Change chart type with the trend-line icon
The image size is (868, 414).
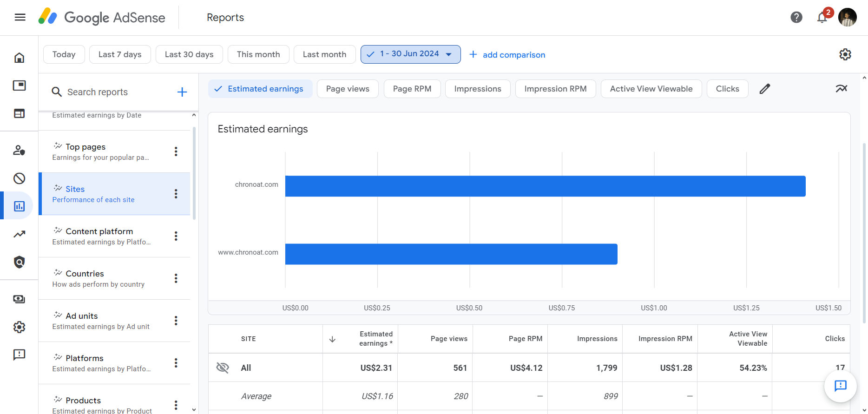[x=842, y=88]
